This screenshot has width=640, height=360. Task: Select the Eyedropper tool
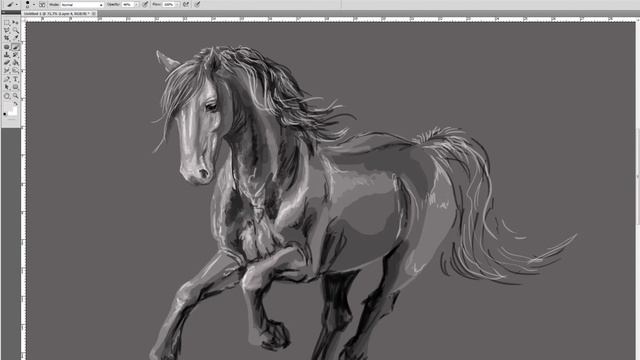pyautogui.click(x=16, y=37)
